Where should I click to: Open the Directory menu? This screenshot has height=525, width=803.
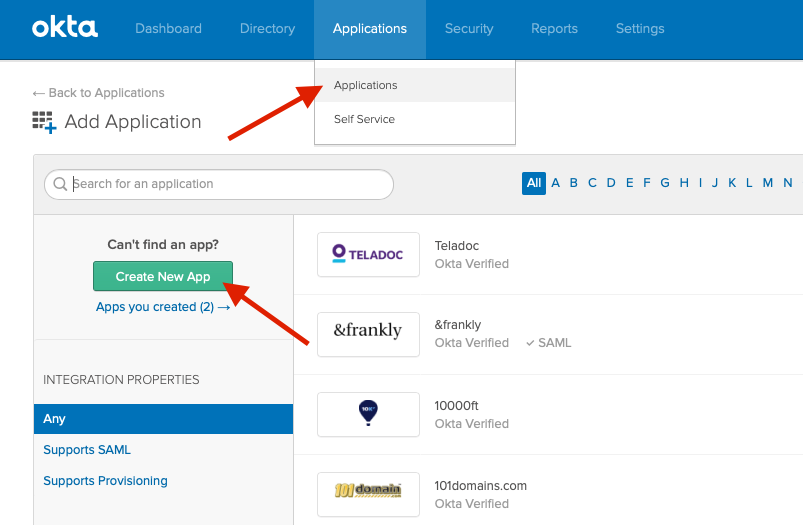click(267, 29)
